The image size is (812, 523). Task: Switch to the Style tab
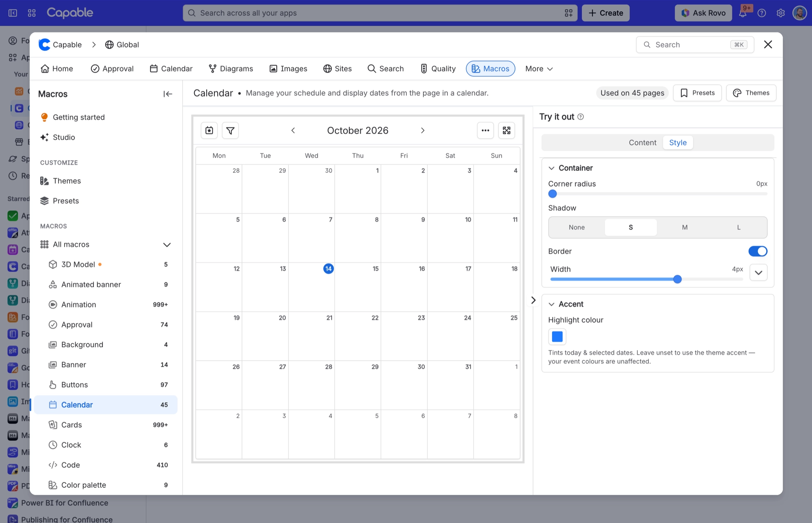tap(678, 142)
